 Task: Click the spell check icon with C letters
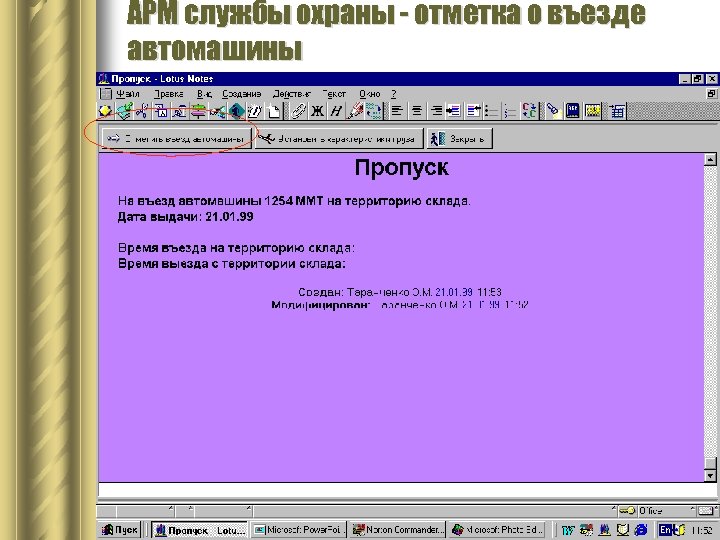coord(529,111)
